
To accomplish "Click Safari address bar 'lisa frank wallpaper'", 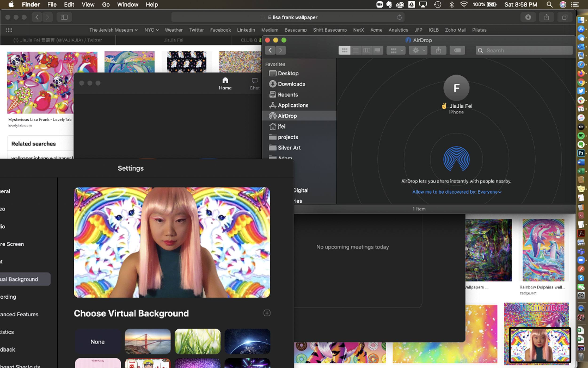I will tap(288, 17).
